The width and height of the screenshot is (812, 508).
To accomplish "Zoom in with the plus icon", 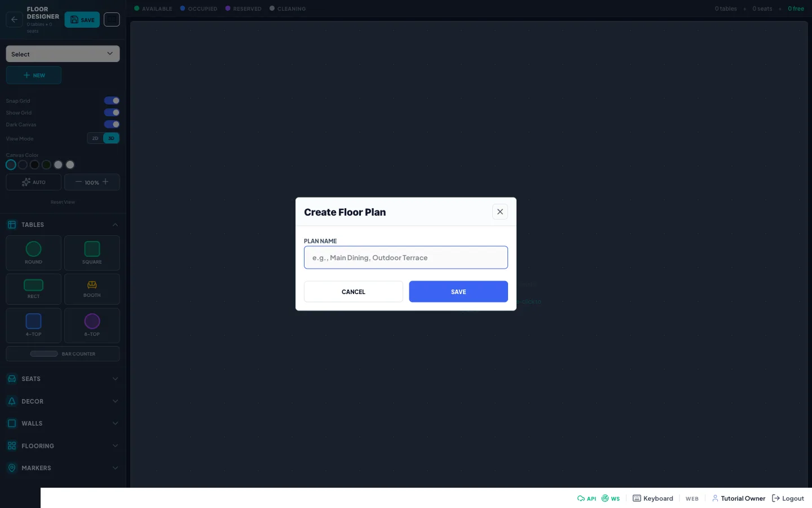I will (105, 182).
